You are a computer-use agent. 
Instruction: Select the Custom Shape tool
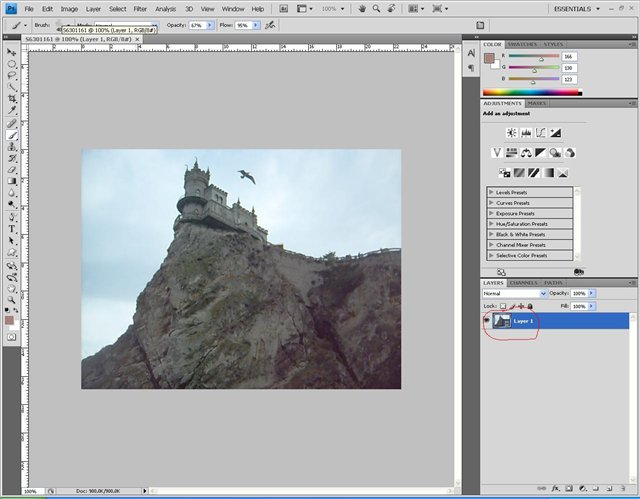point(11,253)
